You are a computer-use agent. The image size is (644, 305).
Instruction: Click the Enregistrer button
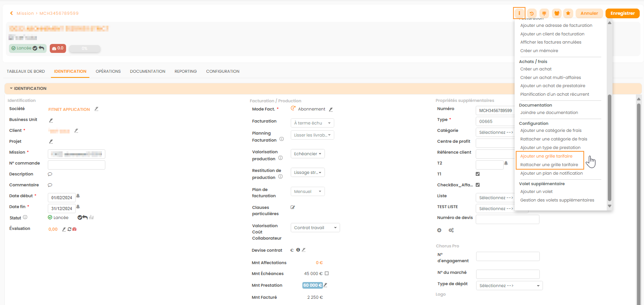[622, 13]
